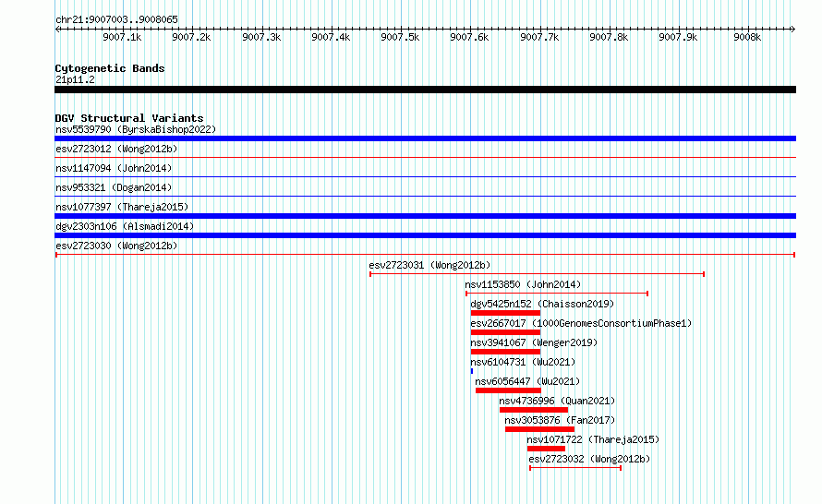Select the nsv4736996 (Quan2021) label
This screenshot has width=822, height=504.
(557, 401)
